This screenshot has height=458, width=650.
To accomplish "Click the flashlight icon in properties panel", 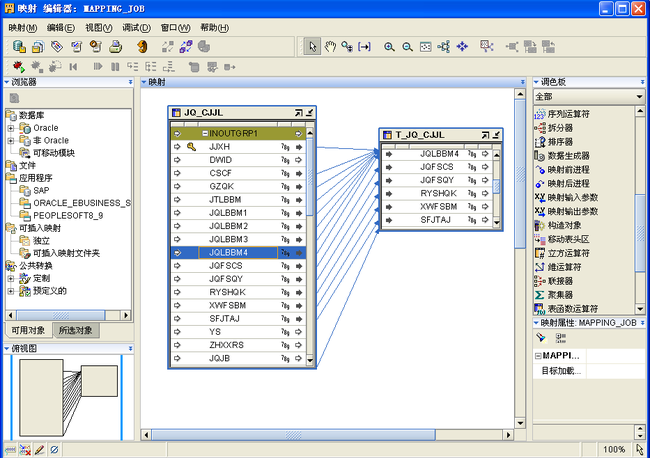I will point(541,337).
